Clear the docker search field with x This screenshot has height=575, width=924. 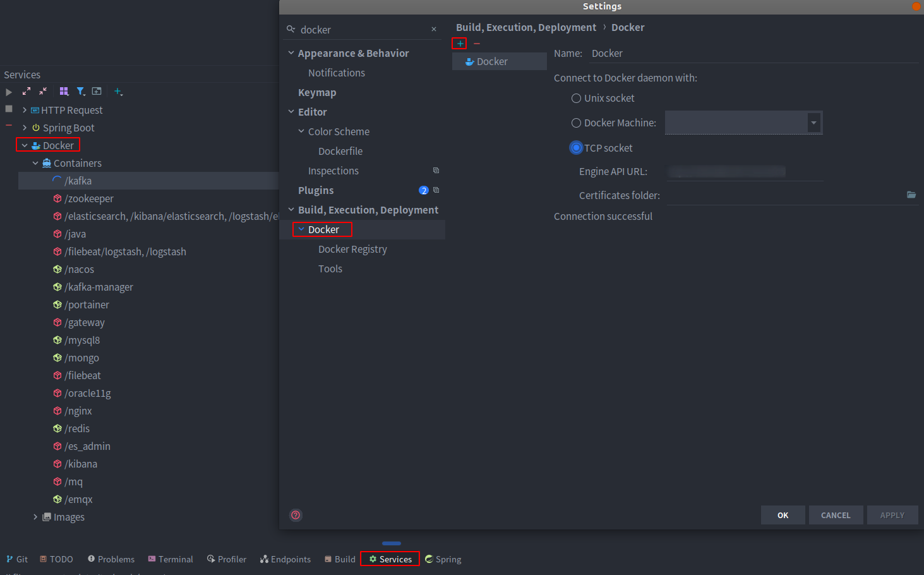tap(434, 29)
